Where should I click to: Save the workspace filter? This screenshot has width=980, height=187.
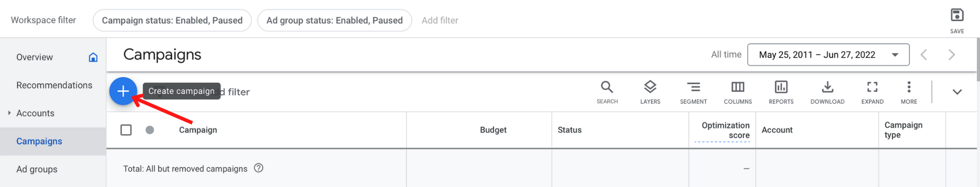click(957, 21)
